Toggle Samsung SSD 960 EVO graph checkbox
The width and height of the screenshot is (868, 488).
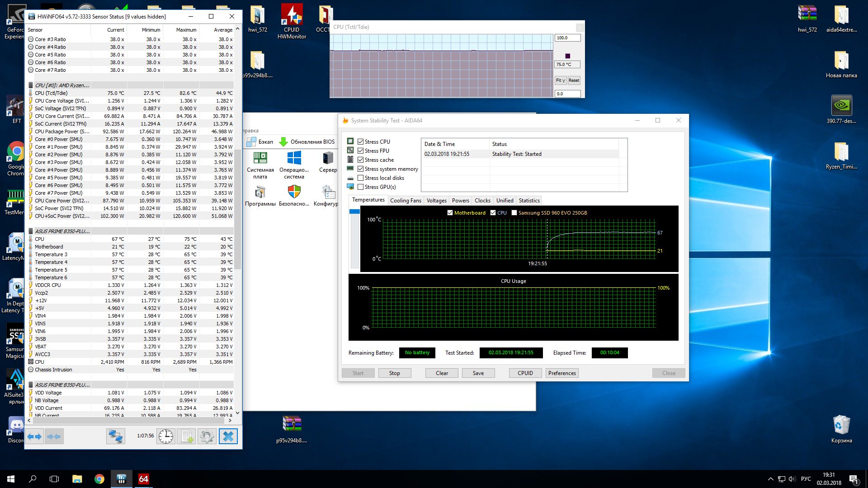(x=514, y=213)
